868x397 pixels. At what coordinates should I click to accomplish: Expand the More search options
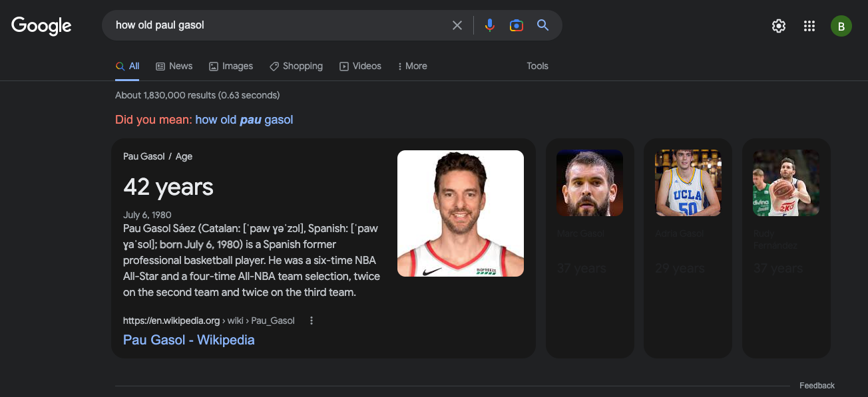coord(413,66)
